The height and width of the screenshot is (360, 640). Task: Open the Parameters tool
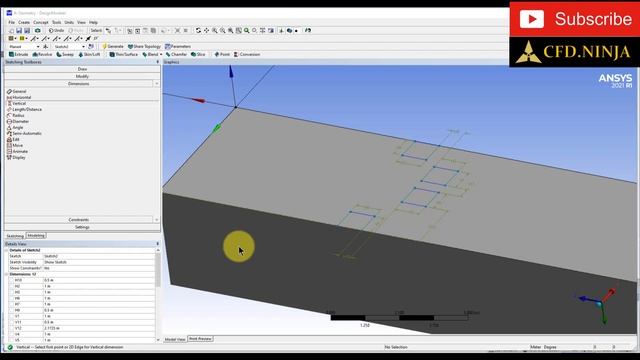[178, 47]
